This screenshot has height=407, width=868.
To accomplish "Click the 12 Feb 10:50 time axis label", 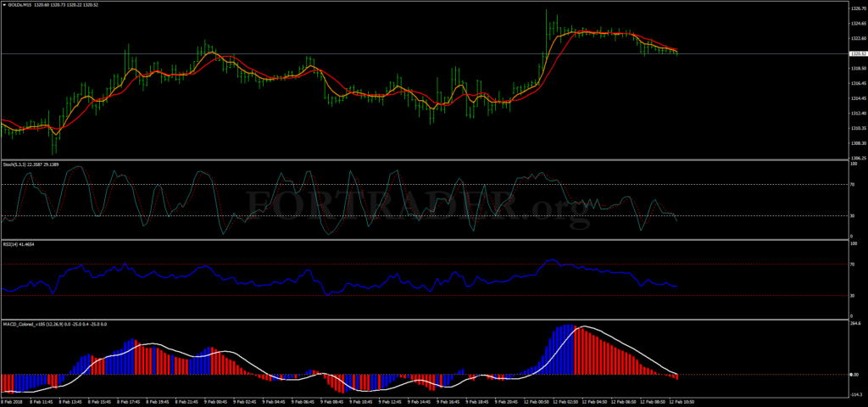I will [x=682, y=401].
